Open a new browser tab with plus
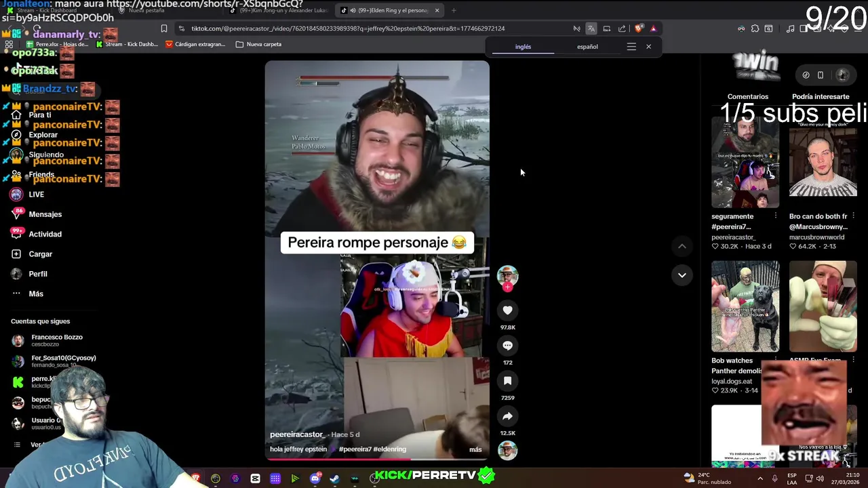Viewport: 868px width, 488px height. [x=454, y=10]
